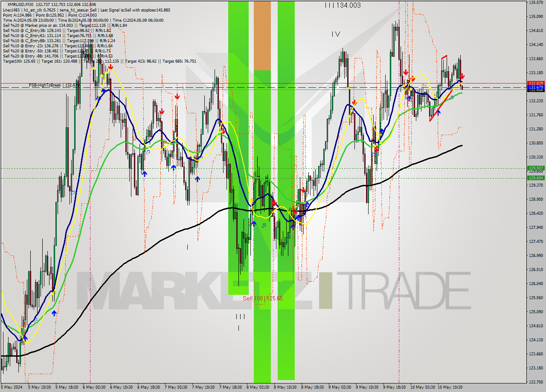The height and width of the screenshot is (392, 546).
Task: Click the 123.180 price axis label
Action: (x=535, y=368)
